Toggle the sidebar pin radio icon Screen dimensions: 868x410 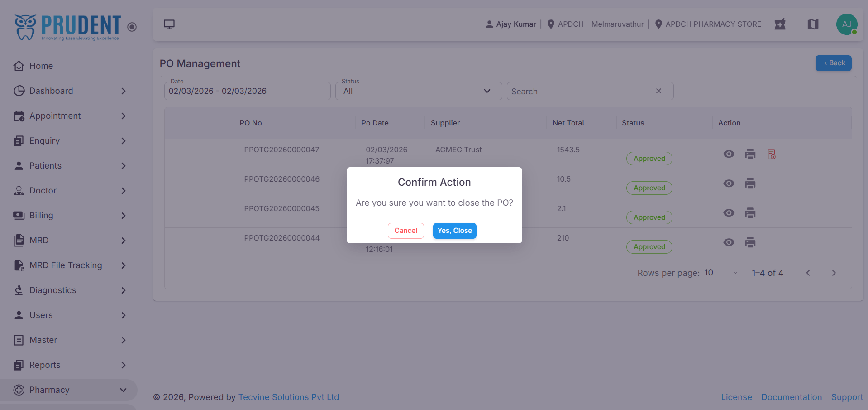click(132, 27)
